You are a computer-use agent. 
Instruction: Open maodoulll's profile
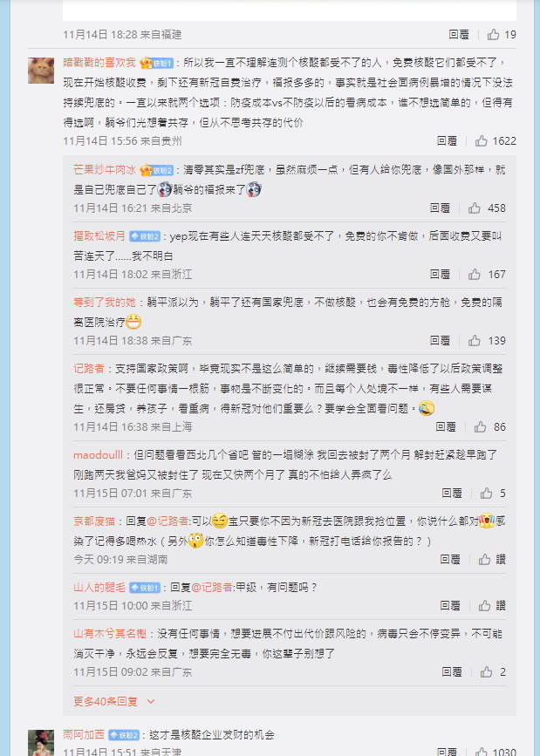click(98, 454)
